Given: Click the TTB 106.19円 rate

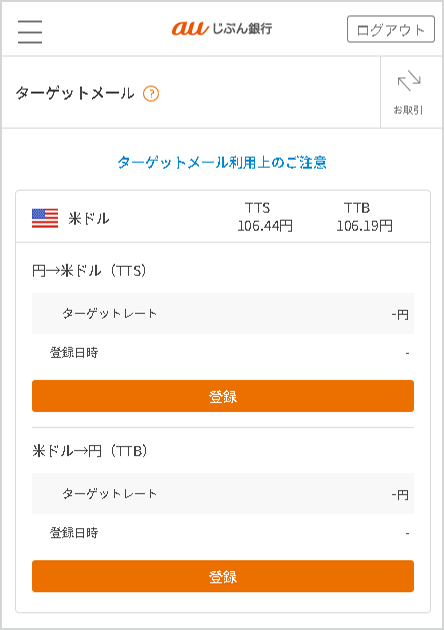Looking at the screenshot, I should (364, 217).
